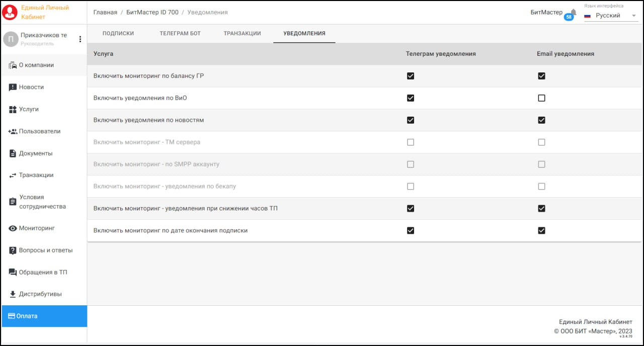Viewport: 644px width, 346px height.
Task: Switch to the Подписки tab
Action: point(118,34)
